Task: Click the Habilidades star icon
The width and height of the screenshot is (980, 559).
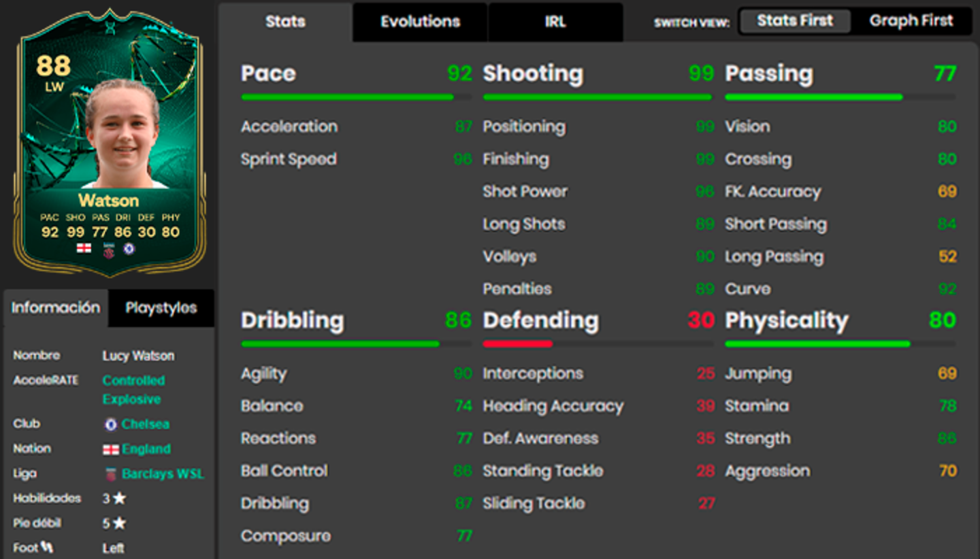Action: tap(119, 498)
